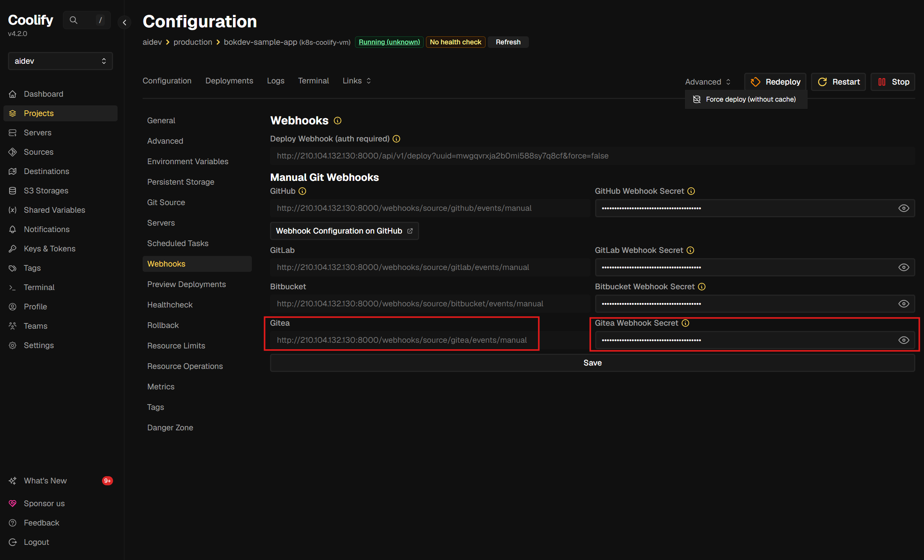The width and height of the screenshot is (924, 560).
Task: Click the Coolify logo text
Action: click(30, 20)
